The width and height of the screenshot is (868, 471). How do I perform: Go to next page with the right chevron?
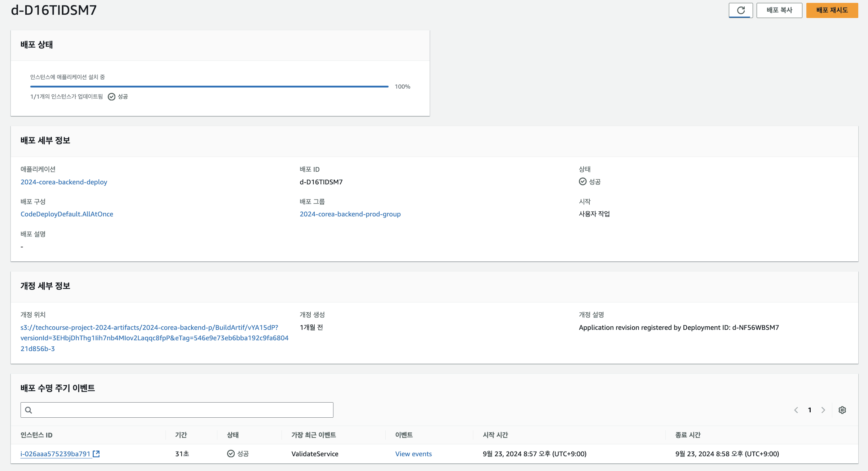coord(823,410)
